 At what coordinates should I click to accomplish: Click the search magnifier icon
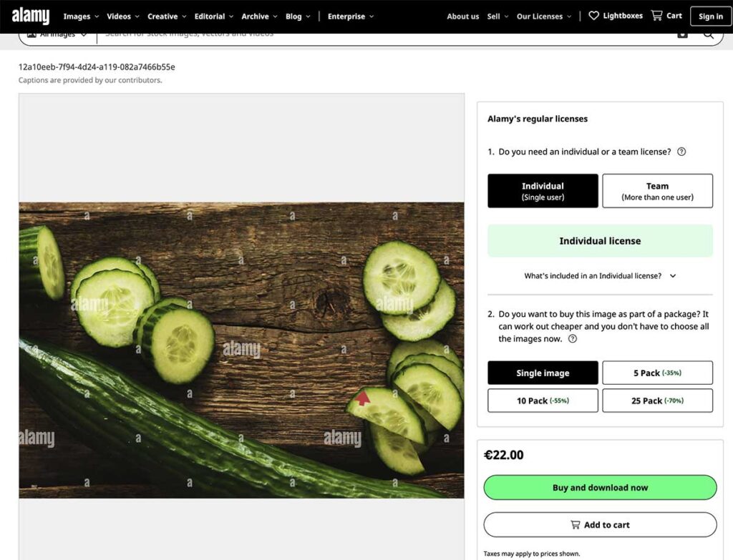point(708,34)
